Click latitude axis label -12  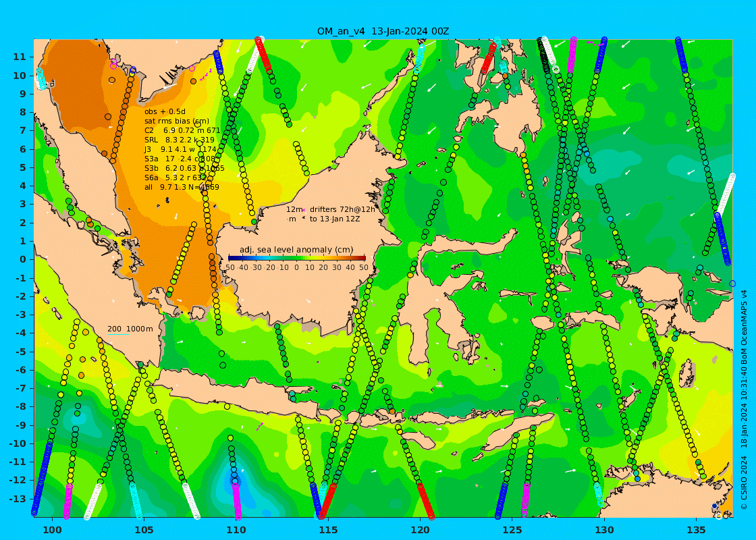[x=18, y=480]
